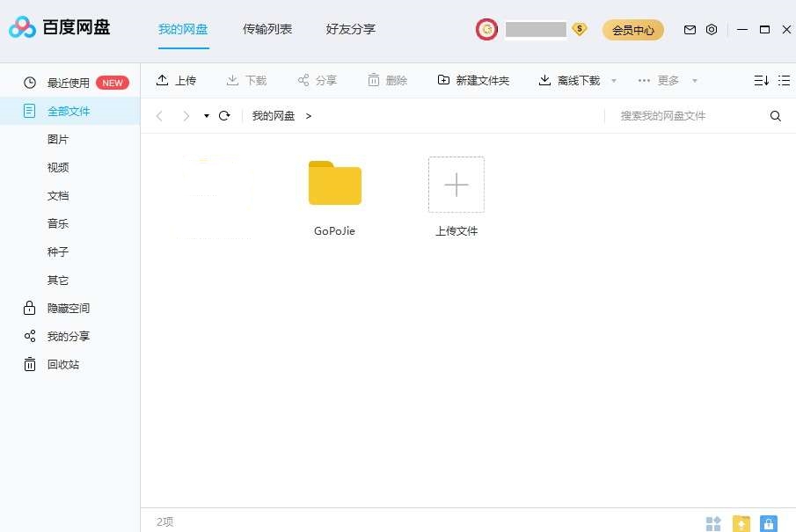796x532 pixels.
Task: Click the 下载 download button
Action: tap(246, 80)
